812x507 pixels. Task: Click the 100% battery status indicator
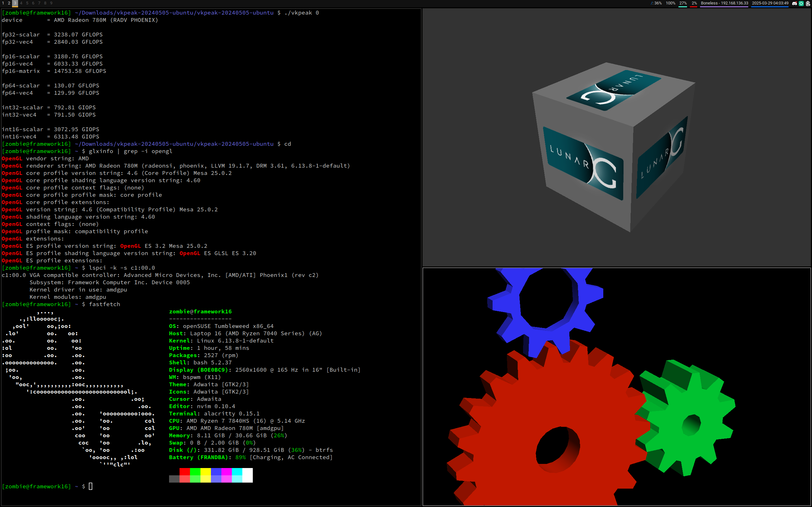click(x=671, y=3)
